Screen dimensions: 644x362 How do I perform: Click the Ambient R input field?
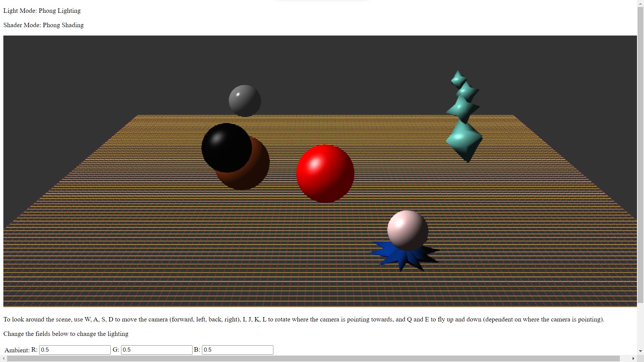74,350
